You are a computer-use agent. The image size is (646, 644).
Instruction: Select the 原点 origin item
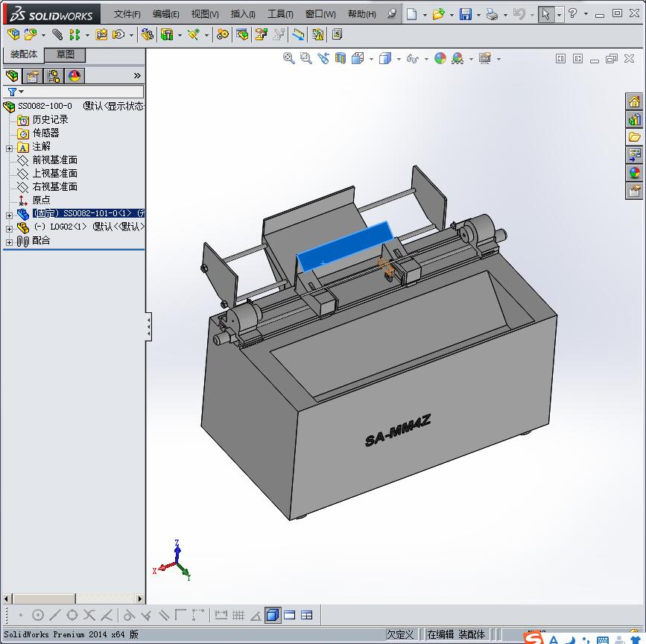(41, 200)
